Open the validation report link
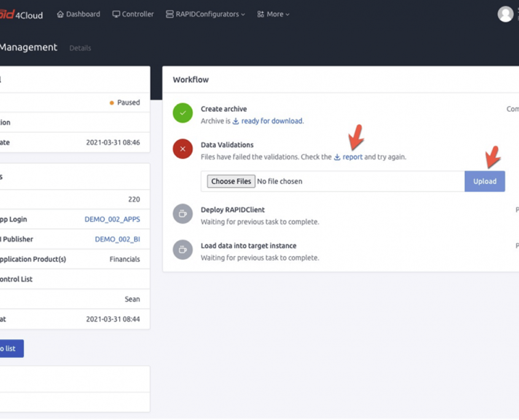This screenshot has height=420, width=519. point(353,157)
